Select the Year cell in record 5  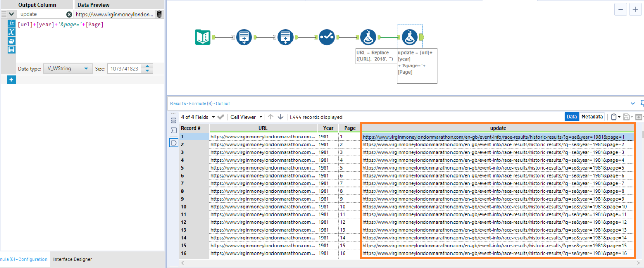(x=328, y=168)
